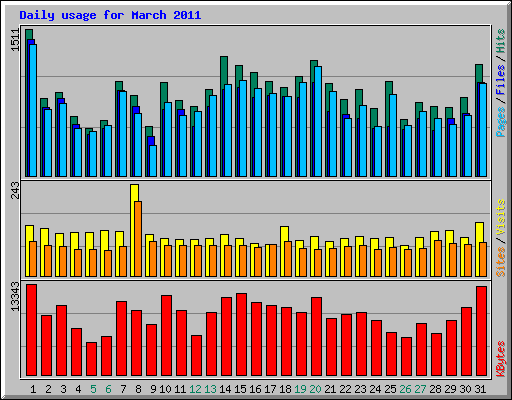512x400 pixels.
Task: Click day 4 on the x-axis
Action: pyautogui.click(x=78, y=389)
